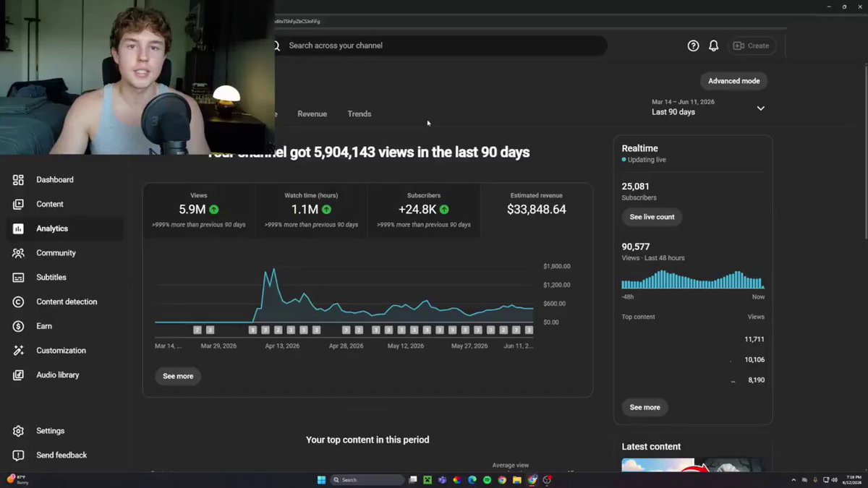Click the See live count button
Viewport: 868px width, 488px height.
pos(652,217)
